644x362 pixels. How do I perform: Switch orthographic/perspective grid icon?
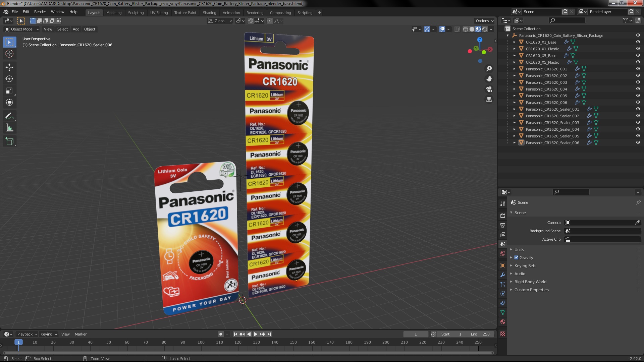[489, 100]
